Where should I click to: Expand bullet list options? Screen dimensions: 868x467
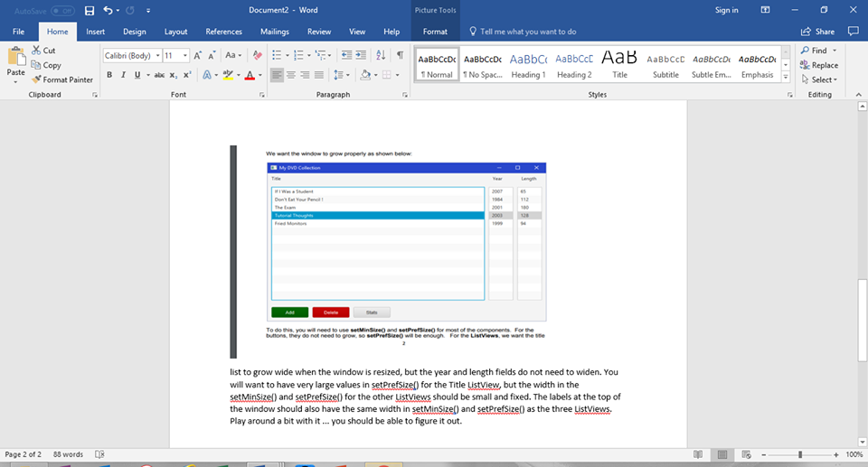[288, 55]
